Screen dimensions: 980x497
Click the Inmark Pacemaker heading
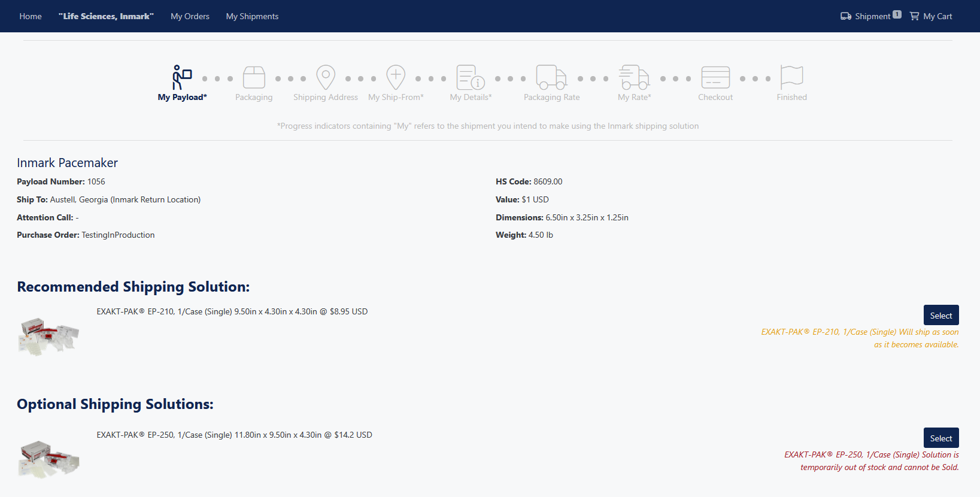(67, 163)
